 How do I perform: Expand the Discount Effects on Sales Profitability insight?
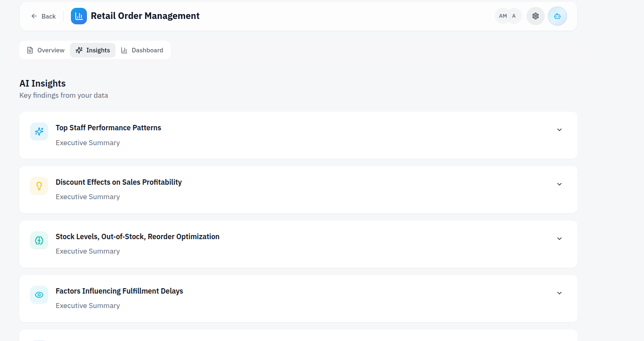pos(559,184)
